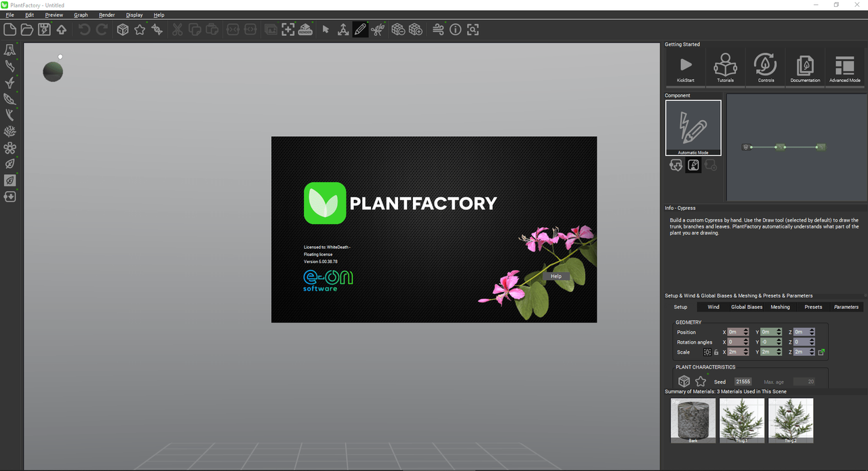Click the Copy icon in toolbar
Viewport: 868px width, 471px height.
195,29
